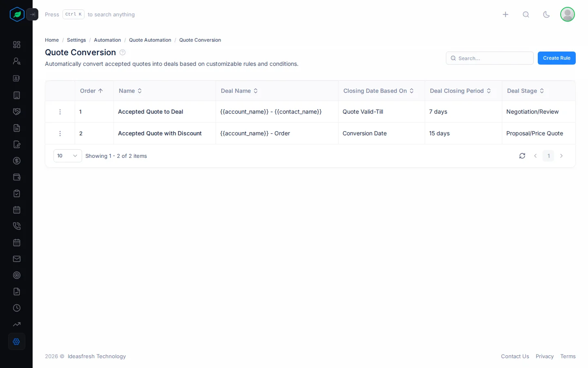Open the Privacy footer link

coord(545,357)
